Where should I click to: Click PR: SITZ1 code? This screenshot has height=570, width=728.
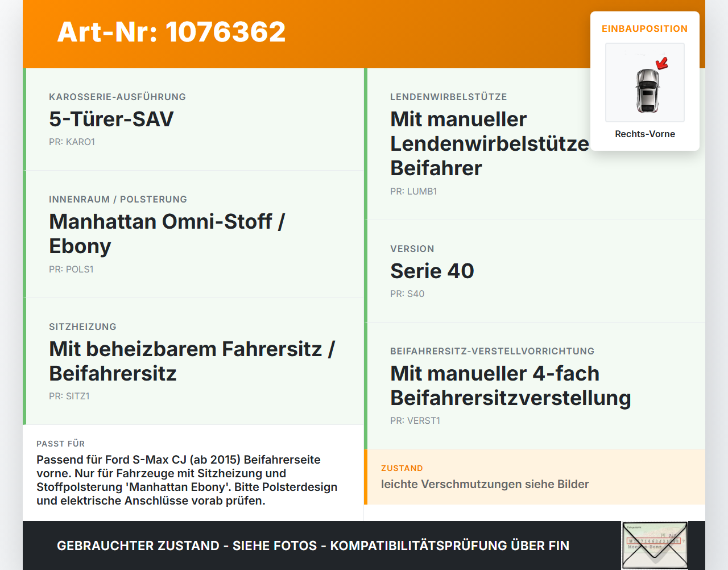69,396
